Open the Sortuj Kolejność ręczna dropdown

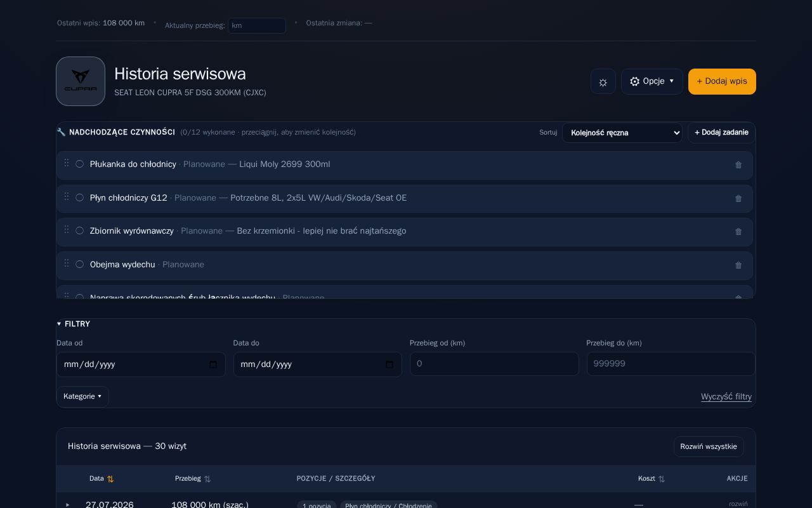tap(622, 133)
